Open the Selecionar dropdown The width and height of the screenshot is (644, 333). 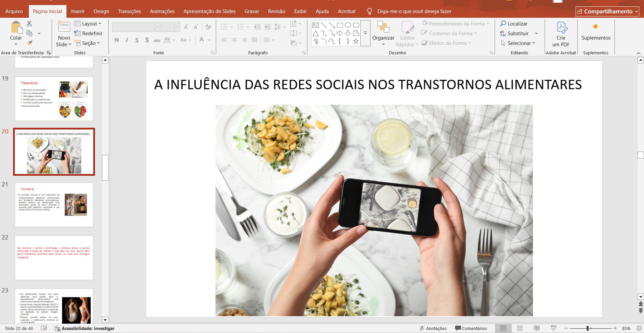click(x=518, y=43)
